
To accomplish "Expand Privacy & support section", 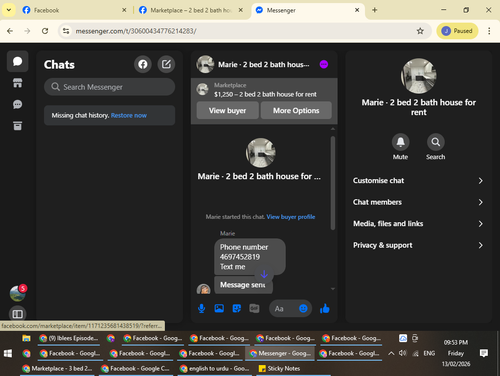I will coord(418,245).
